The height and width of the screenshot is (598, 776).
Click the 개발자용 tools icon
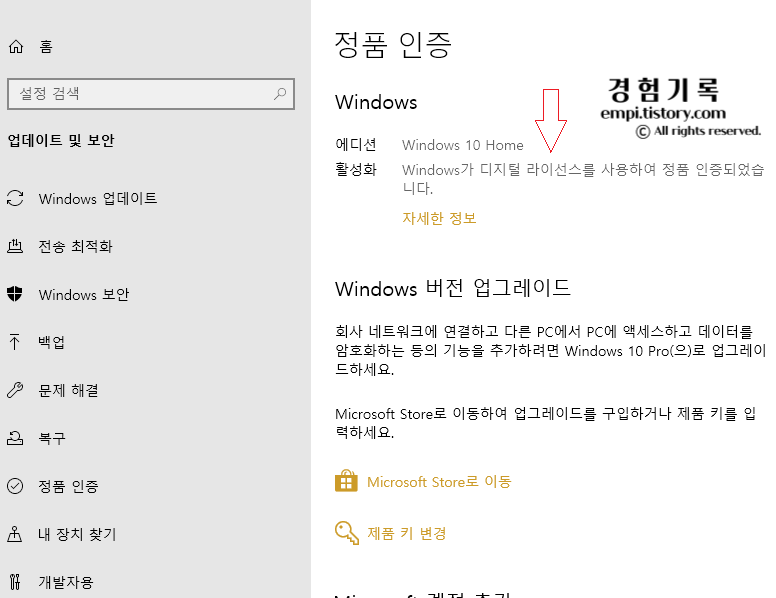pyautogui.click(x=15, y=582)
